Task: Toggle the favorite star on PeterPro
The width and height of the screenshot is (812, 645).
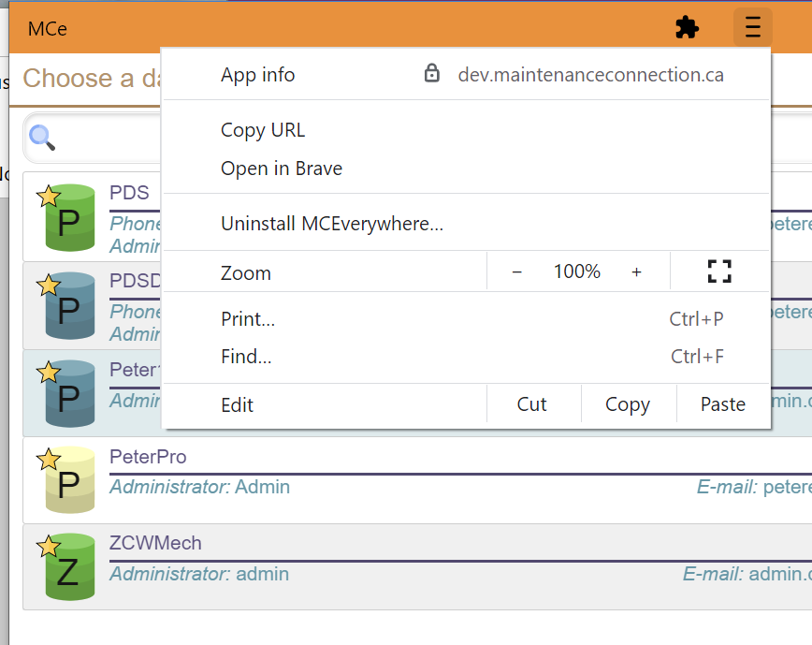Action: (49, 459)
